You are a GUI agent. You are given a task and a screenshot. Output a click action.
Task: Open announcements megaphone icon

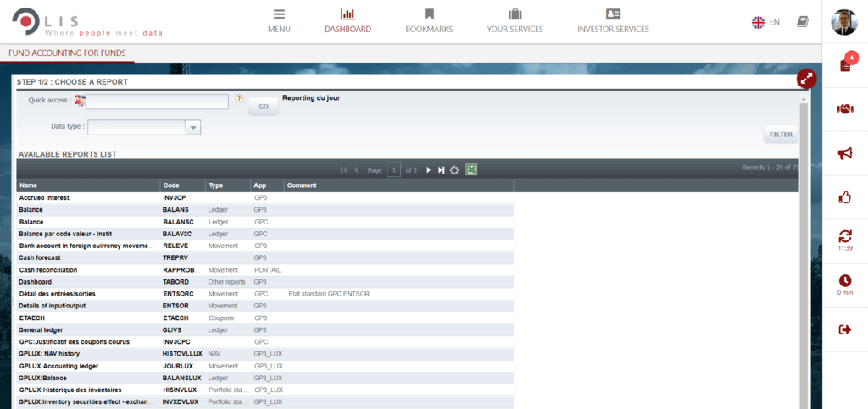click(x=845, y=153)
